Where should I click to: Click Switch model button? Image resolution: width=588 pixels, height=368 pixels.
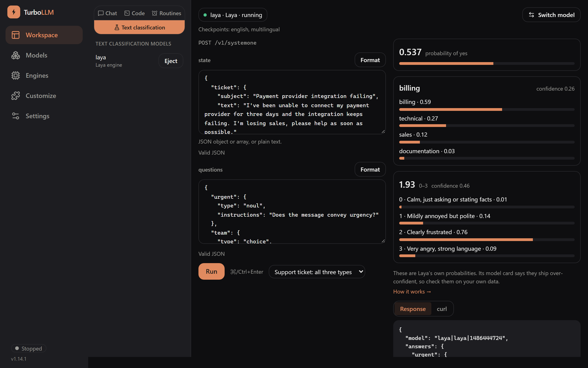tap(551, 15)
